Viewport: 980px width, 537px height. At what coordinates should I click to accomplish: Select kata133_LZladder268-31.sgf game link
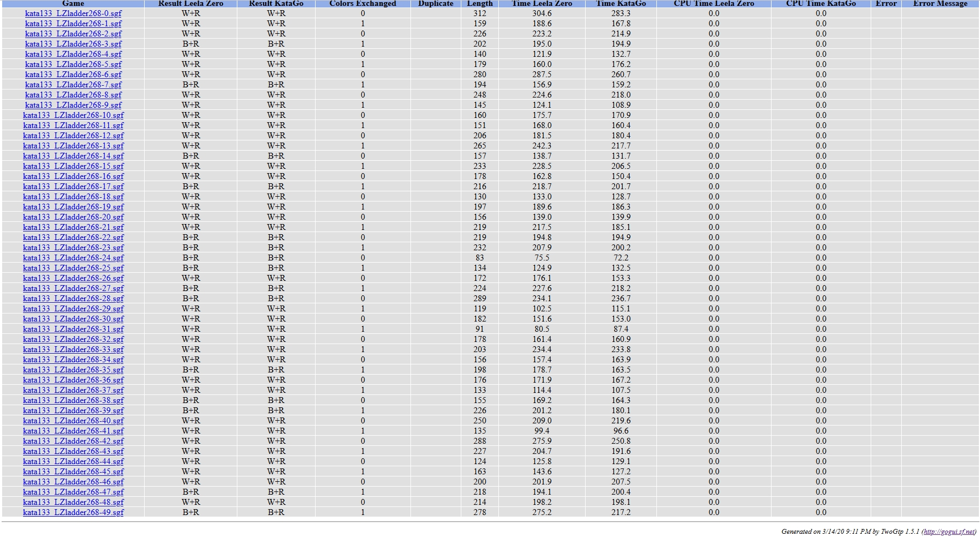pos(73,329)
